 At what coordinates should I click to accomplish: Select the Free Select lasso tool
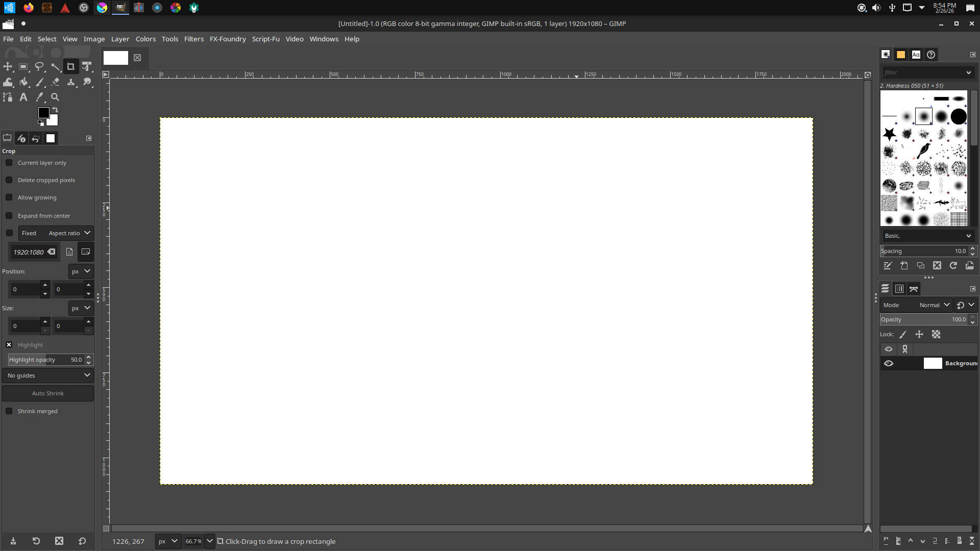click(x=39, y=66)
